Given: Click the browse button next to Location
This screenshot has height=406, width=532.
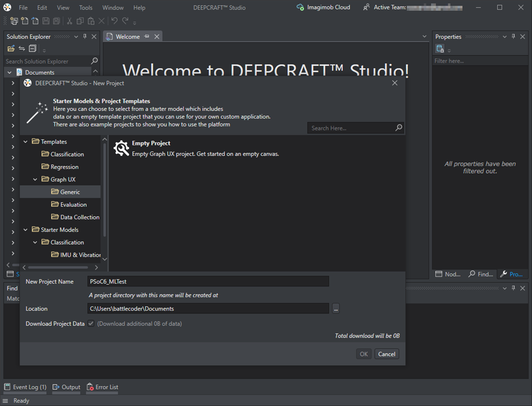Looking at the screenshot, I should point(336,308).
